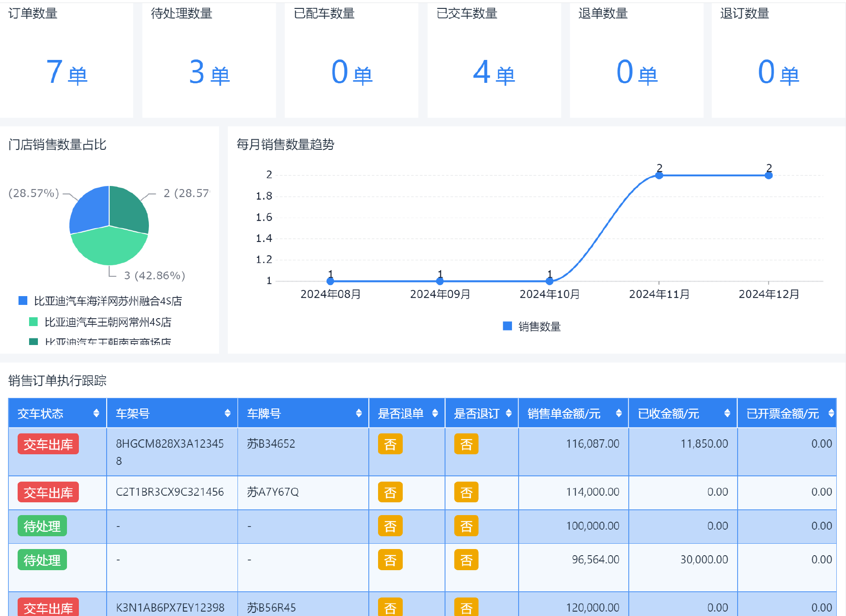Click 2024年11月 data point on line chart

tap(659, 175)
